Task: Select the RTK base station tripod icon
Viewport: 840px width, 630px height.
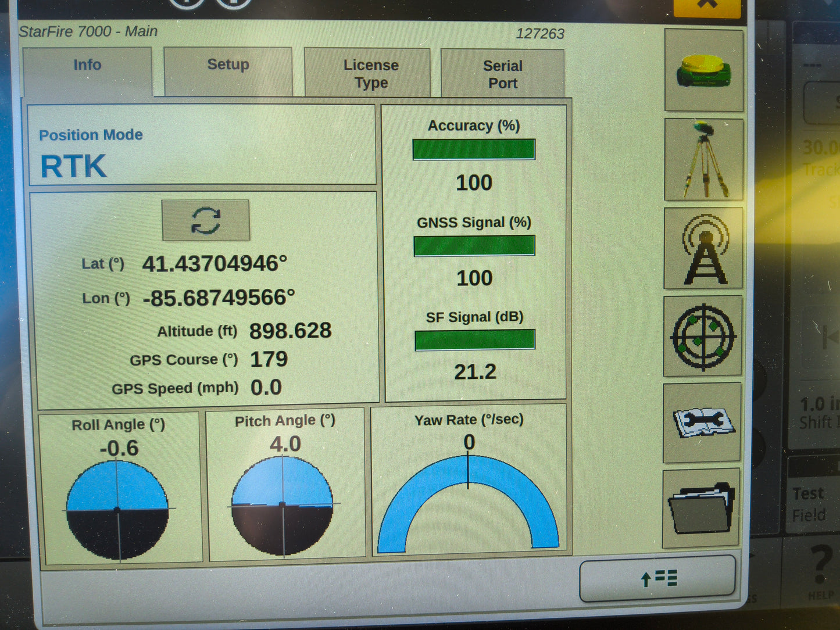Action: 703,159
